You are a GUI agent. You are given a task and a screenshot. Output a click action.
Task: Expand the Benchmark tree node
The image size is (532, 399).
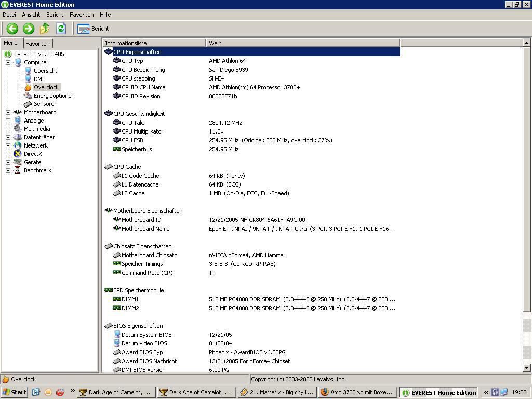tap(8, 170)
